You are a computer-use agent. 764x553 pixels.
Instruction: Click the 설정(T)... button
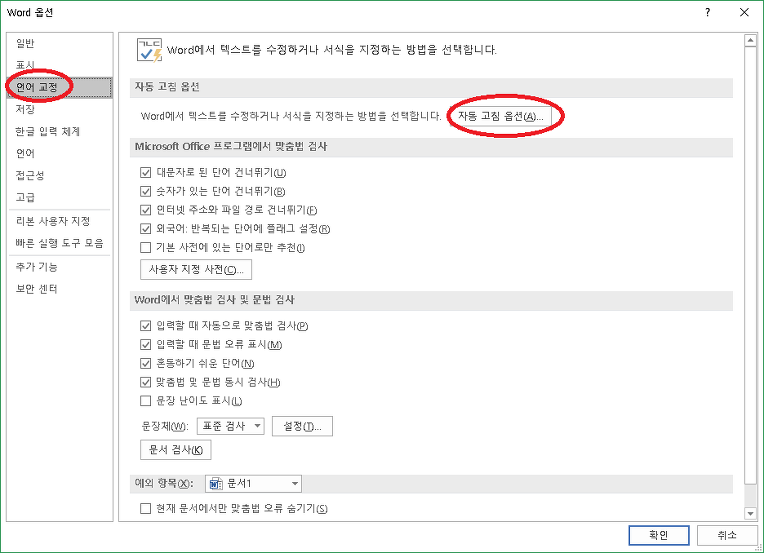point(302,426)
